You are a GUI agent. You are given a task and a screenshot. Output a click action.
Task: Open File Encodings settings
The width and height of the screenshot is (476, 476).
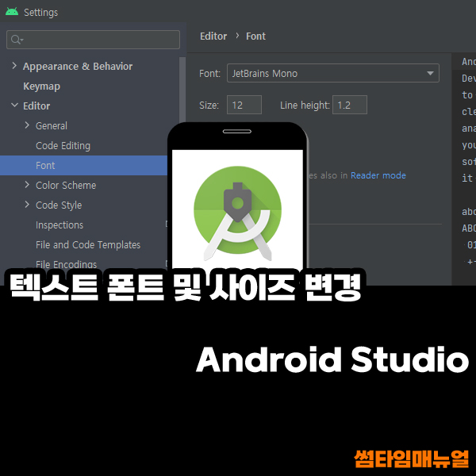[x=66, y=264]
